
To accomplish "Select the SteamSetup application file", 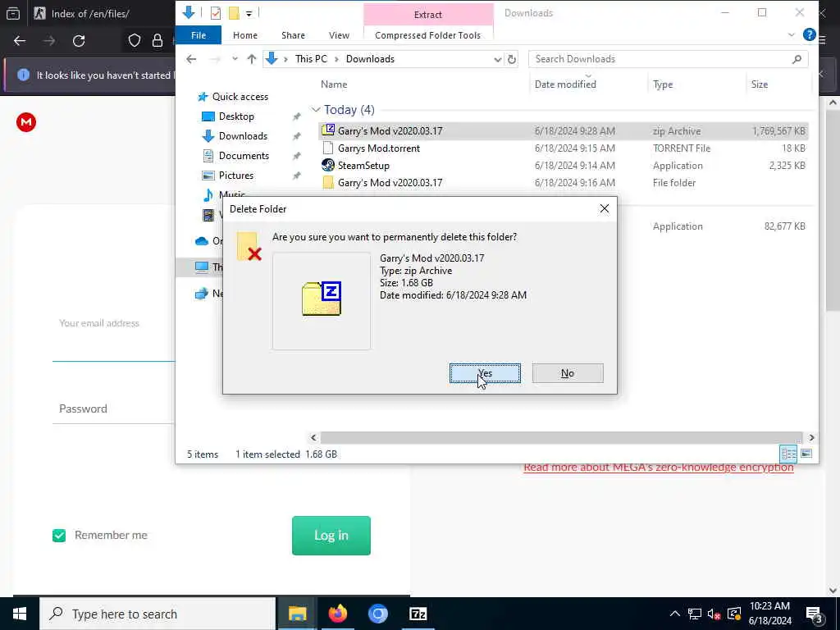I will click(363, 166).
